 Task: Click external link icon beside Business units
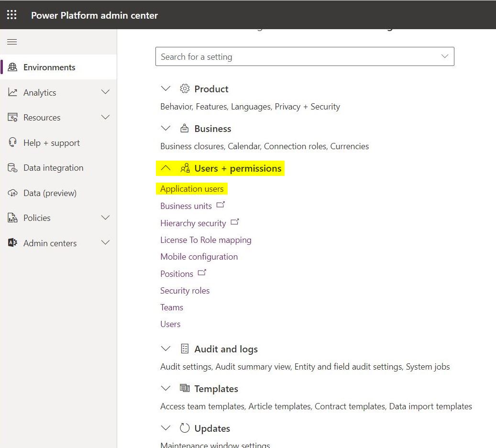tap(220, 205)
